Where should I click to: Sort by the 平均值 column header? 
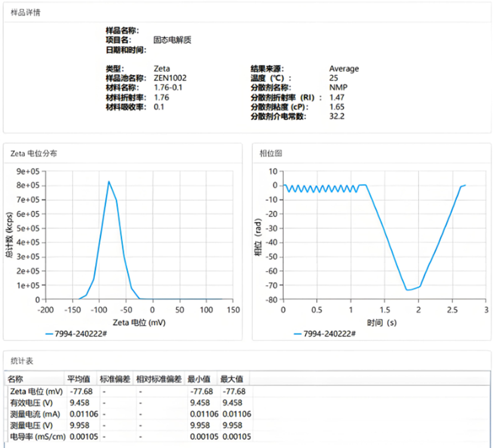(x=79, y=379)
